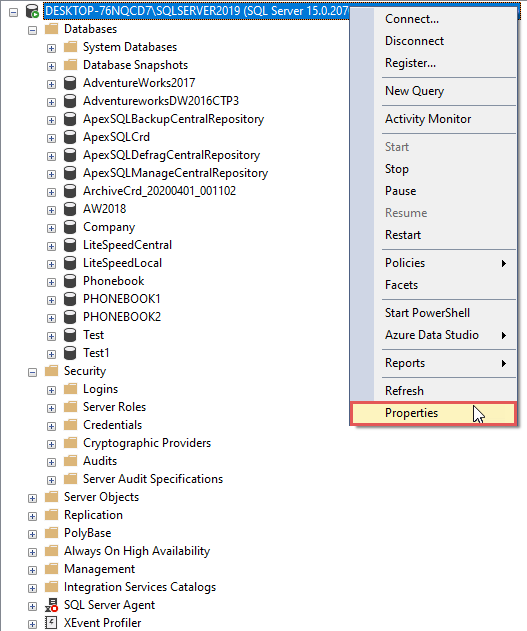The image size is (527, 631).
Task: Open New Query from the context menu
Action: click(x=433, y=91)
